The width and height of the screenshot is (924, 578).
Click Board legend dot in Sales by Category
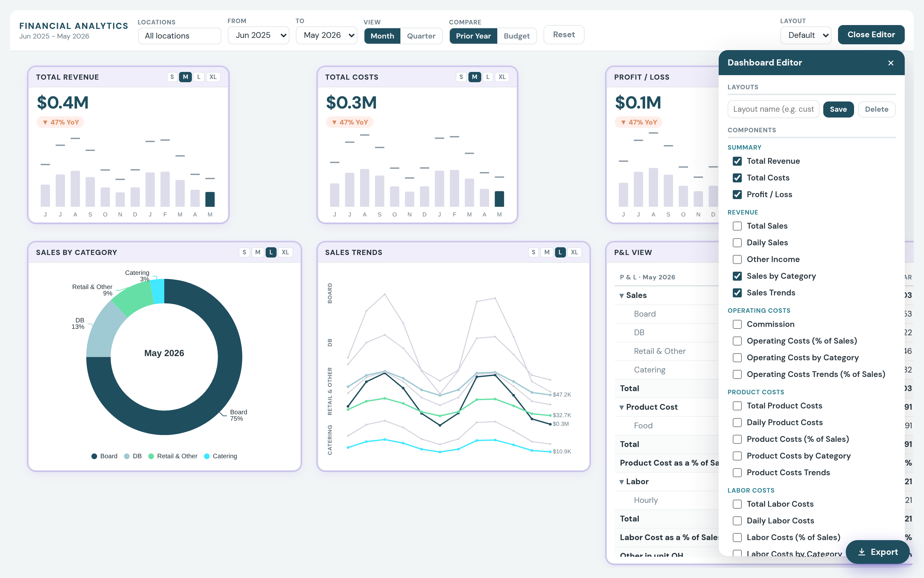[x=94, y=456]
